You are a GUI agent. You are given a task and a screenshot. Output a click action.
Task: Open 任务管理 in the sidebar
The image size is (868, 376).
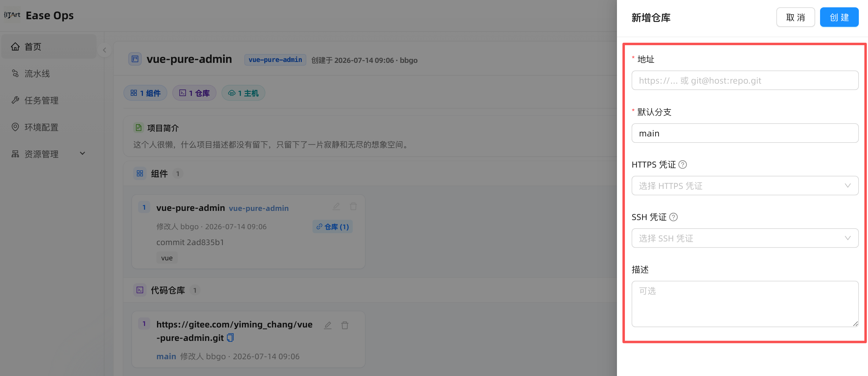click(x=49, y=100)
